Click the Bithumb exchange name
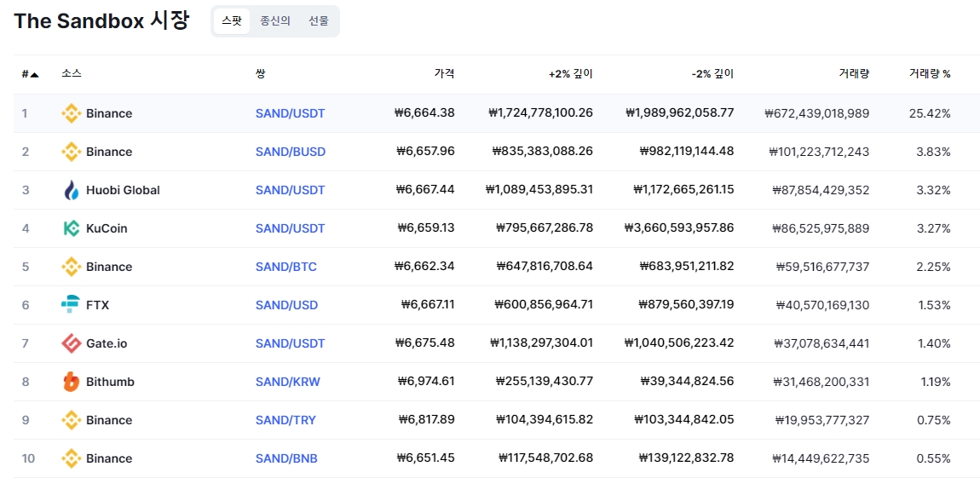980x478 pixels. 110,382
